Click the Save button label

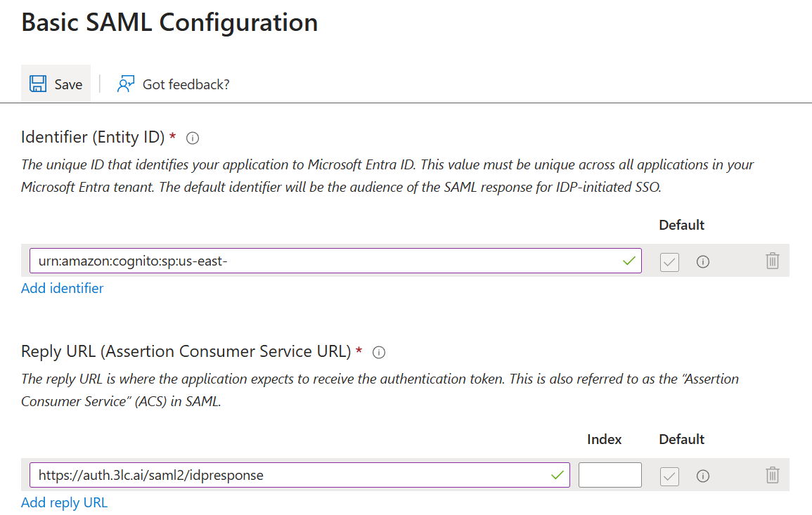(x=68, y=84)
